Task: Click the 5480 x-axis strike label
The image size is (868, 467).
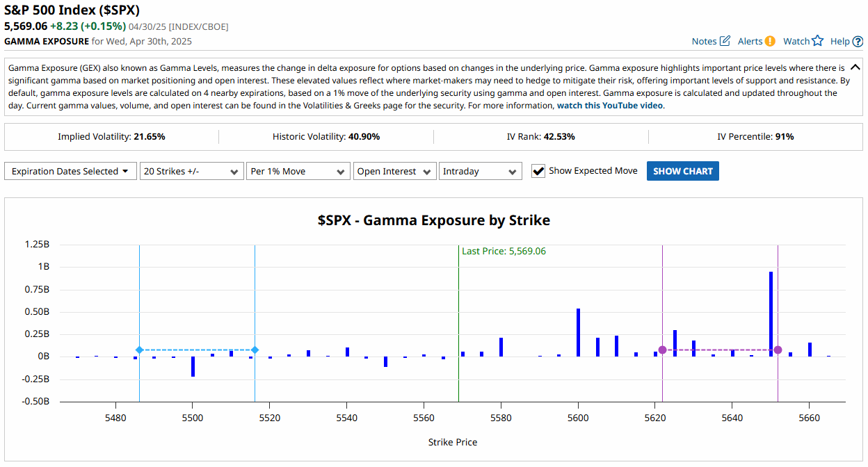Action: [115, 418]
